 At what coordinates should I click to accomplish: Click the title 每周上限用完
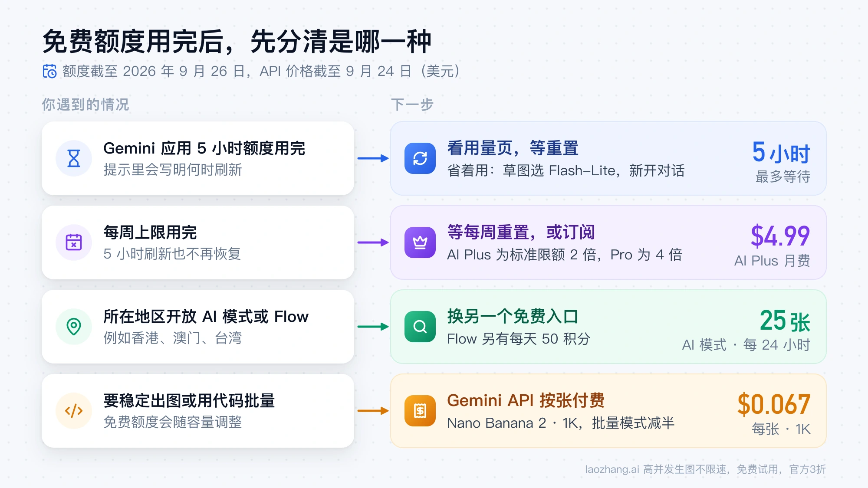pyautogui.click(x=150, y=233)
